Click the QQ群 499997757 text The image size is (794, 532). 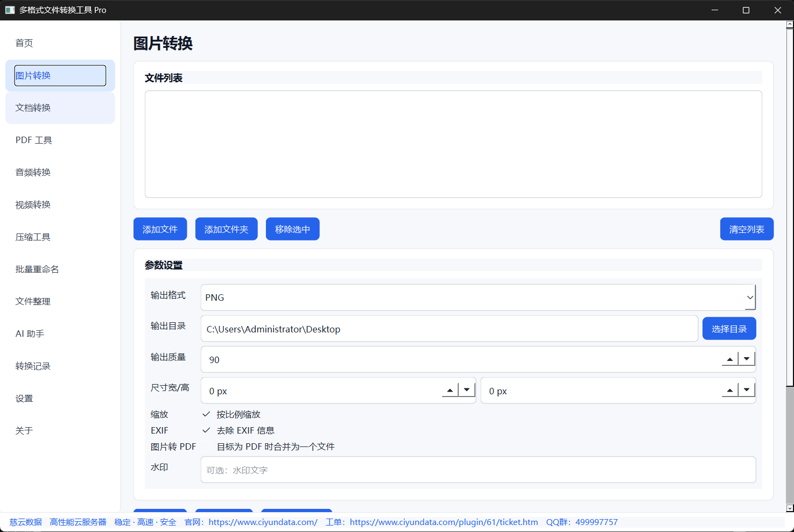click(x=582, y=522)
